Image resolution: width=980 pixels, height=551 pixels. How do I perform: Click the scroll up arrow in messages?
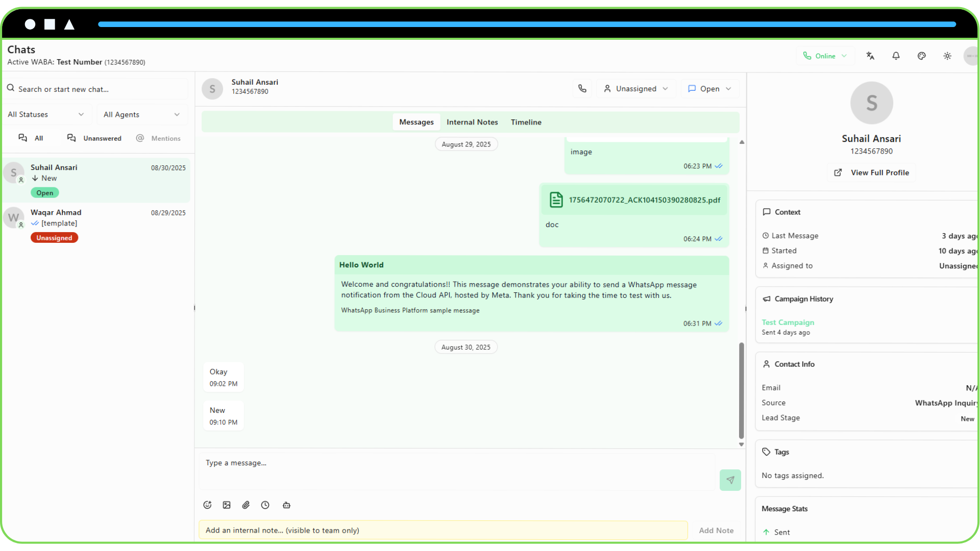click(x=742, y=142)
